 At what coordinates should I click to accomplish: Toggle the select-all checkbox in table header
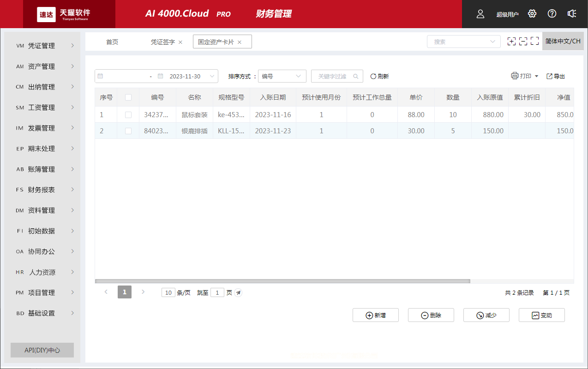point(128,97)
